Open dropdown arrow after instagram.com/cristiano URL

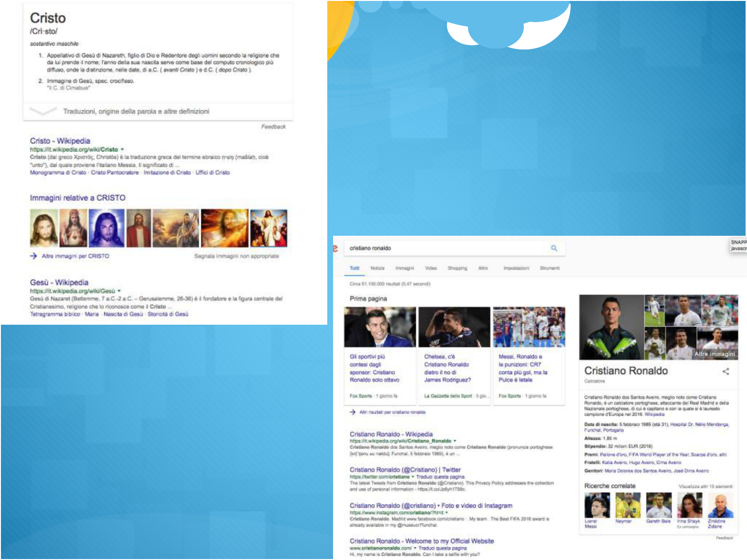pos(446,512)
